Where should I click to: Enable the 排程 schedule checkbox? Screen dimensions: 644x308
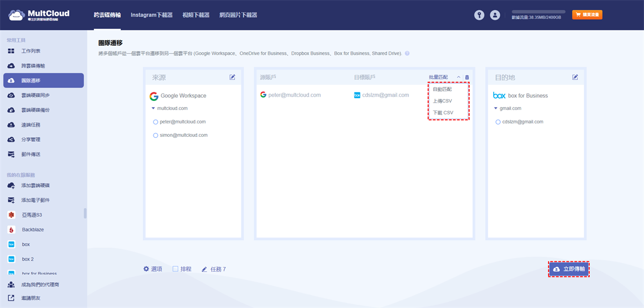(175, 269)
